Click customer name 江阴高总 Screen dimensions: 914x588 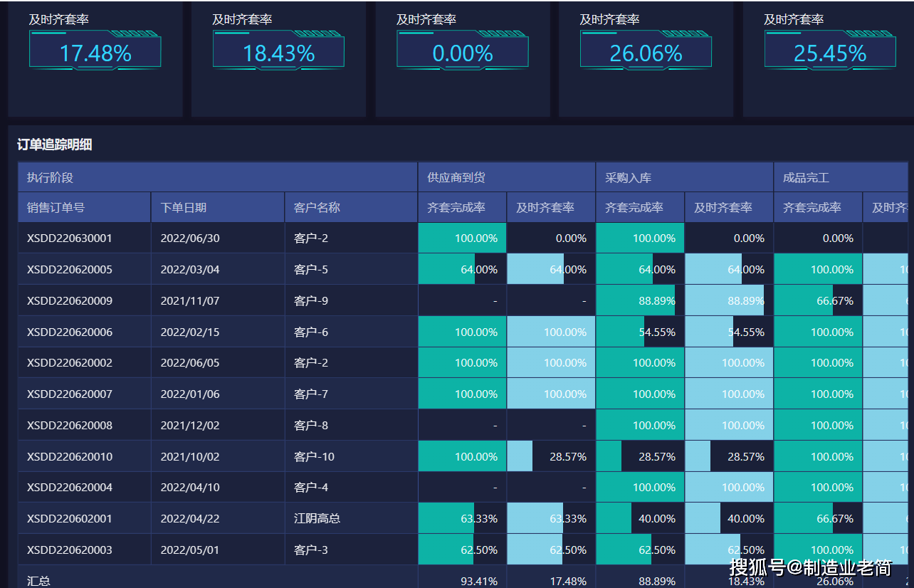[317, 519]
